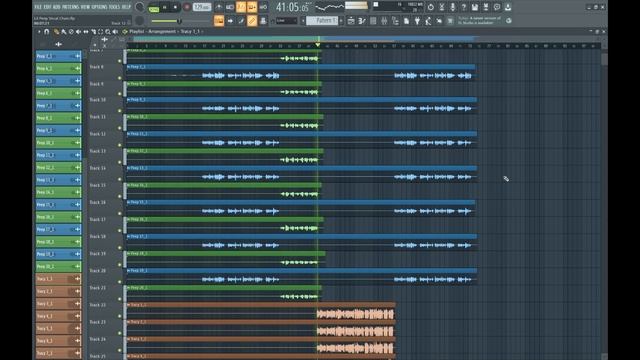
Task: Click the record button
Action: click(187, 7)
